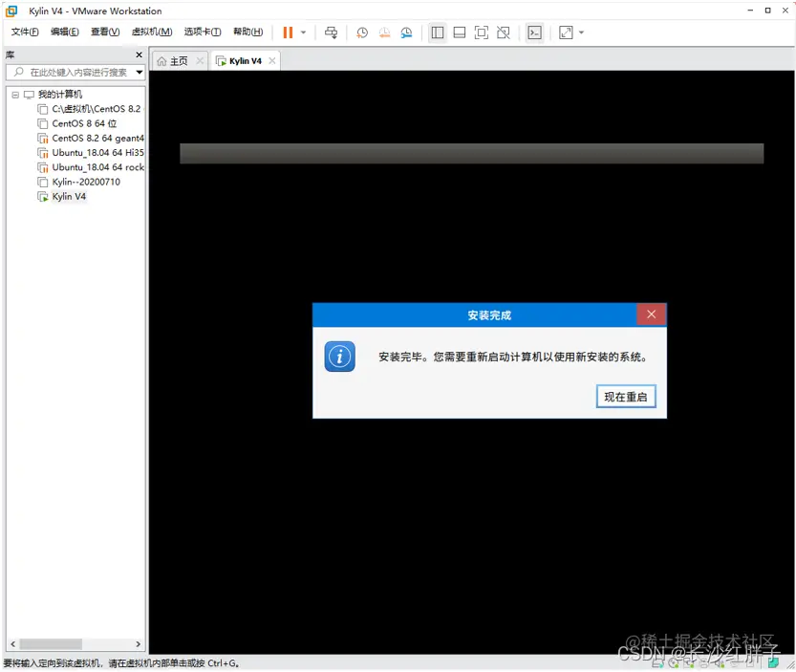Click the library search input field
This screenshot has height=672, width=796.
point(72,73)
